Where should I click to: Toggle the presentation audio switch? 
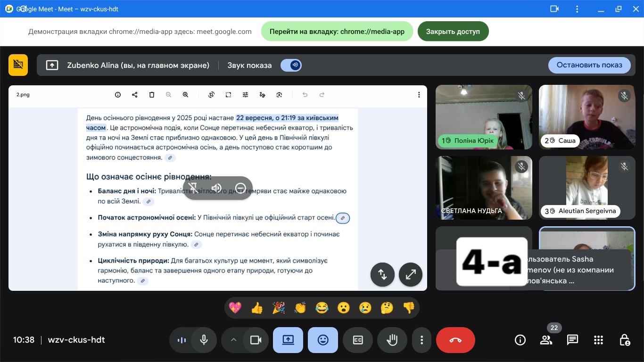pyautogui.click(x=291, y=65)
